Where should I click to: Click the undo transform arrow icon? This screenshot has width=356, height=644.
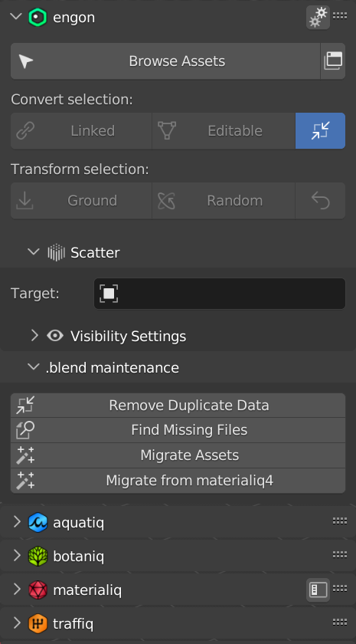(320, 200)
